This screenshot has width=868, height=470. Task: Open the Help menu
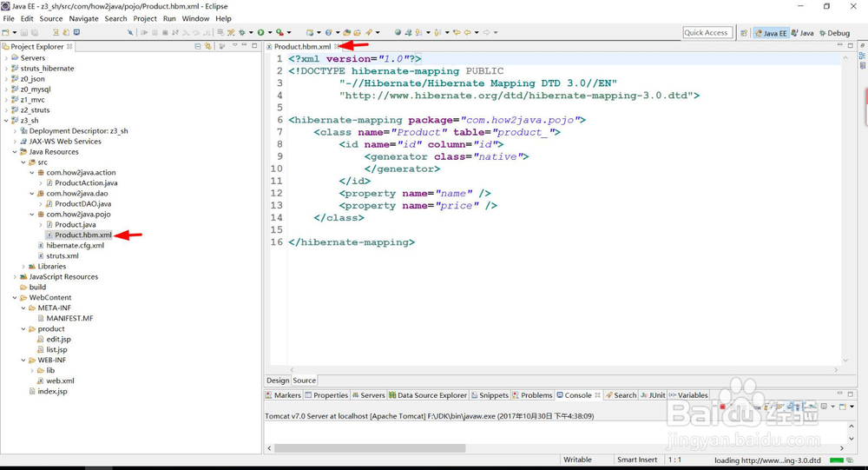click(x=224, y=18)
